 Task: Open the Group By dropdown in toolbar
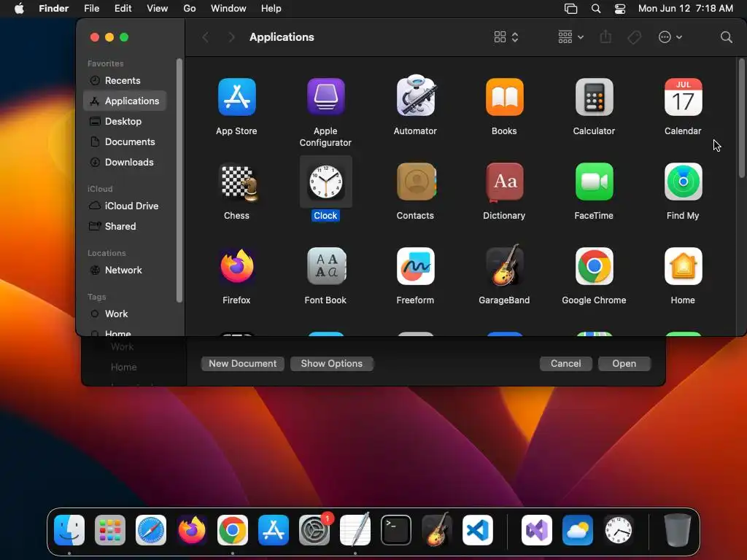pos(570,37)
